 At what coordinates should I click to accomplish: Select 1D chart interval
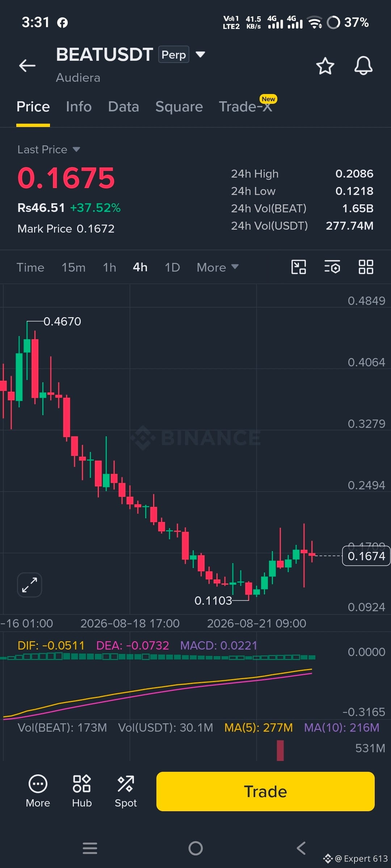coord(172,267)
